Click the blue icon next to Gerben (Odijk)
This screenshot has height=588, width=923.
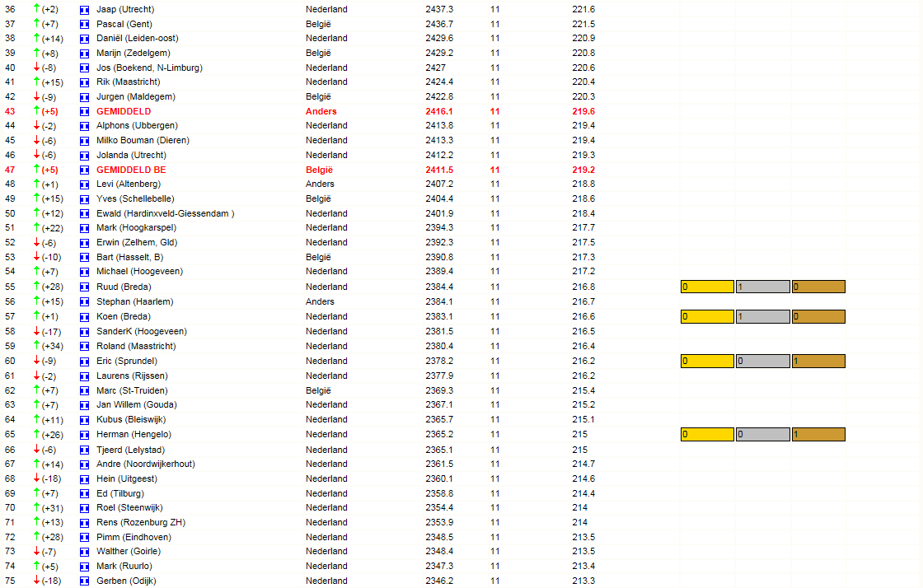tap(84, 581)
